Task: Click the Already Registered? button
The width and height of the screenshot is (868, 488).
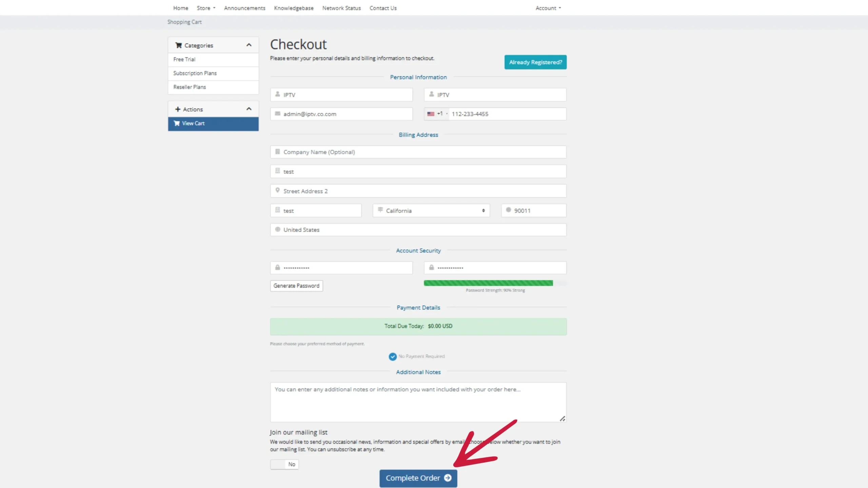Action: [535, 62]
